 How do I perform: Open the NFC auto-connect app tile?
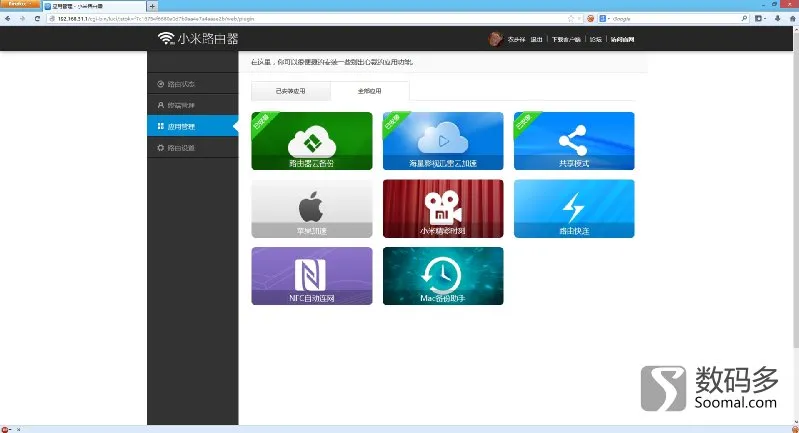pyautogui.click(x=312, y=276)
